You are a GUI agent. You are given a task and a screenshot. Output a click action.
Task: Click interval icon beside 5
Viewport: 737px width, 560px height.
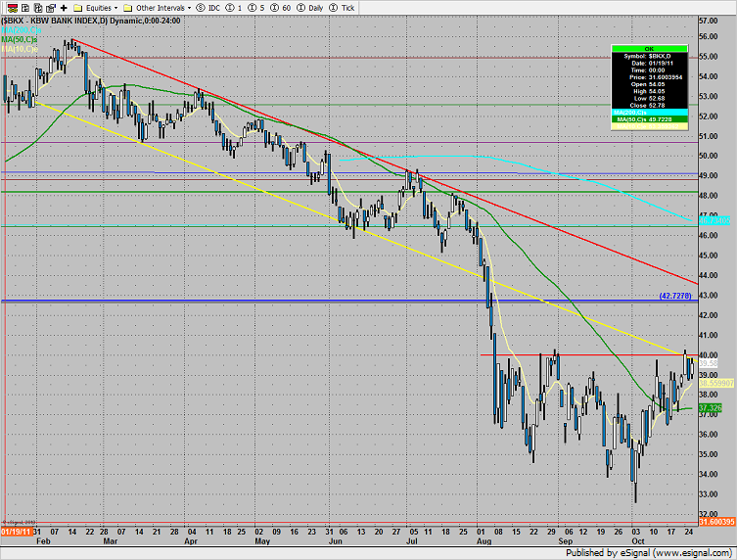[253, 8]
